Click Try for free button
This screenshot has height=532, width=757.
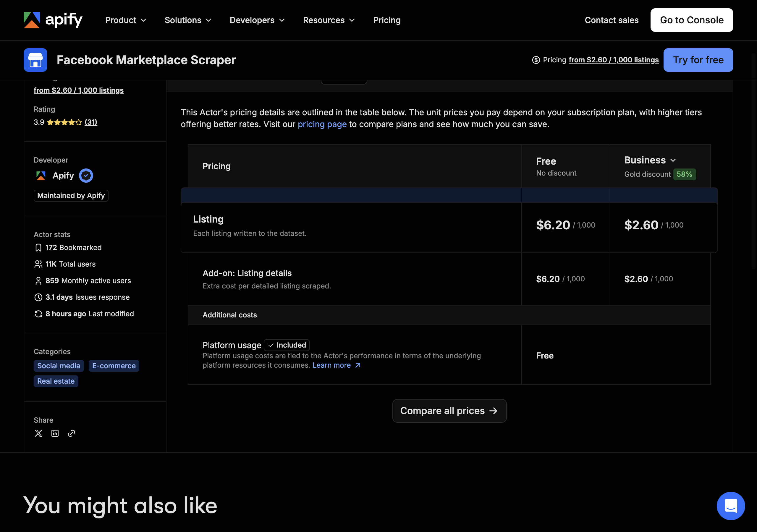pyautogui.click(x=698, y=60)
